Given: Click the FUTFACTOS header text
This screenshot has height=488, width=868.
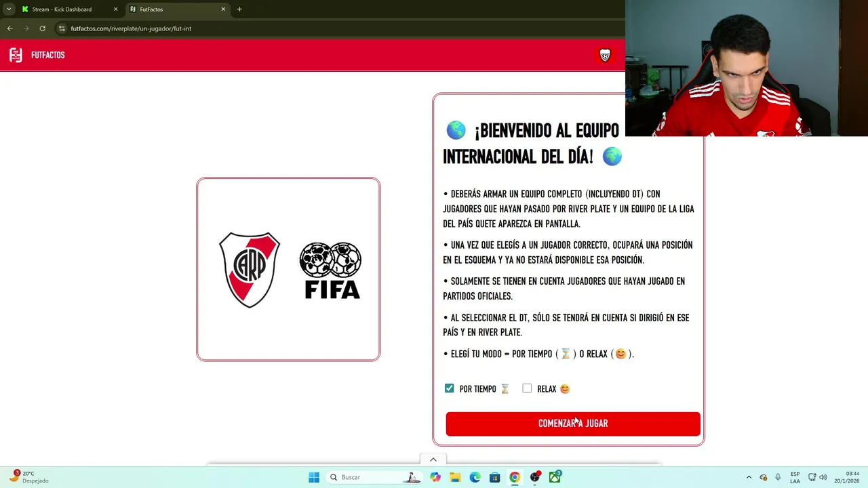Looking at the screenshot, I should tap(47, 56).
